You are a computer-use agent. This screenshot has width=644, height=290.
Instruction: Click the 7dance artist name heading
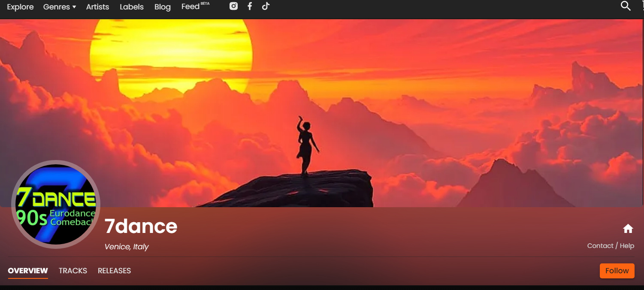tap(141, 227)
